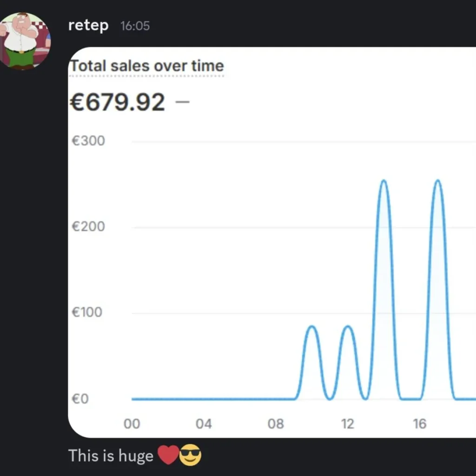The height and width of the screenshot is (476, 476).
Task: Click the "This is huge" message text
Action: 111,456
